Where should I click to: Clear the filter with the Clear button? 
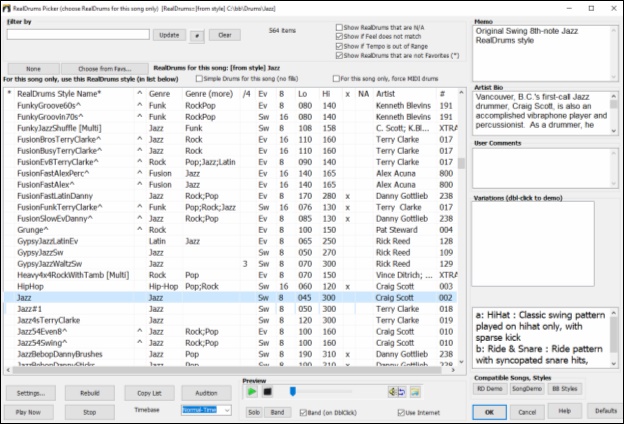(225, 35)
